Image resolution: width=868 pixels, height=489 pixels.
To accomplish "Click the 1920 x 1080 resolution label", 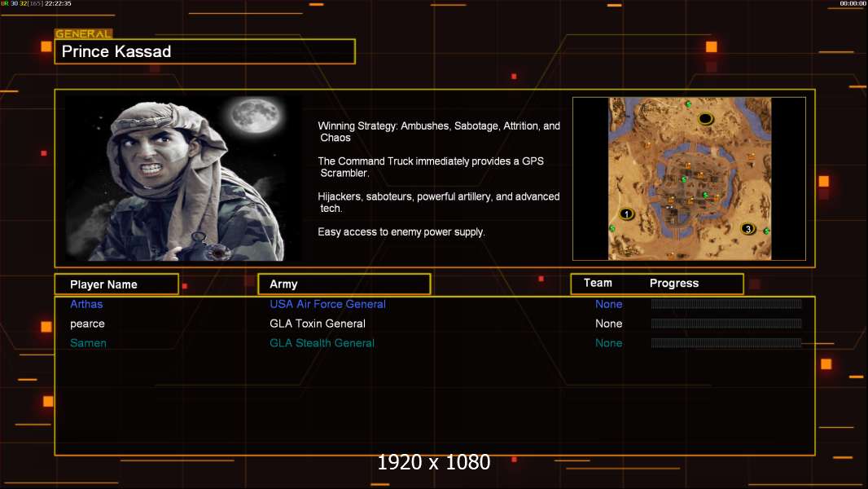I will 434,462.
